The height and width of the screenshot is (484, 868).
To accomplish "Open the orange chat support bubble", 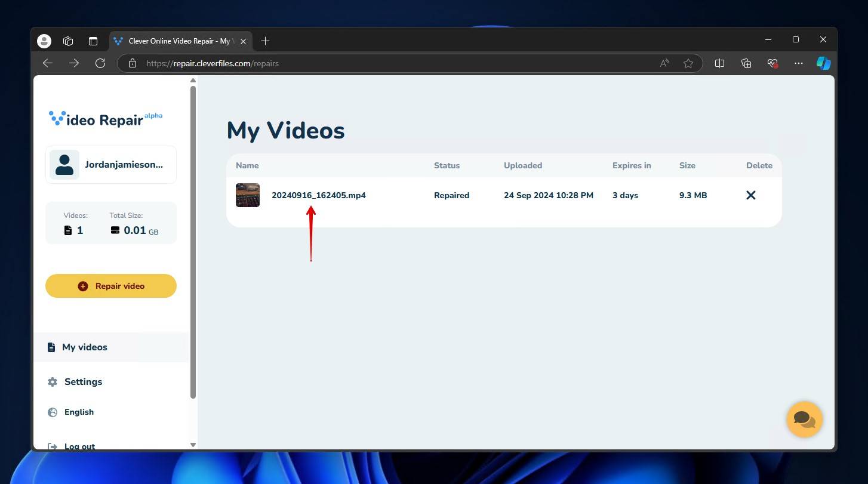I will [x=804, y=419].
